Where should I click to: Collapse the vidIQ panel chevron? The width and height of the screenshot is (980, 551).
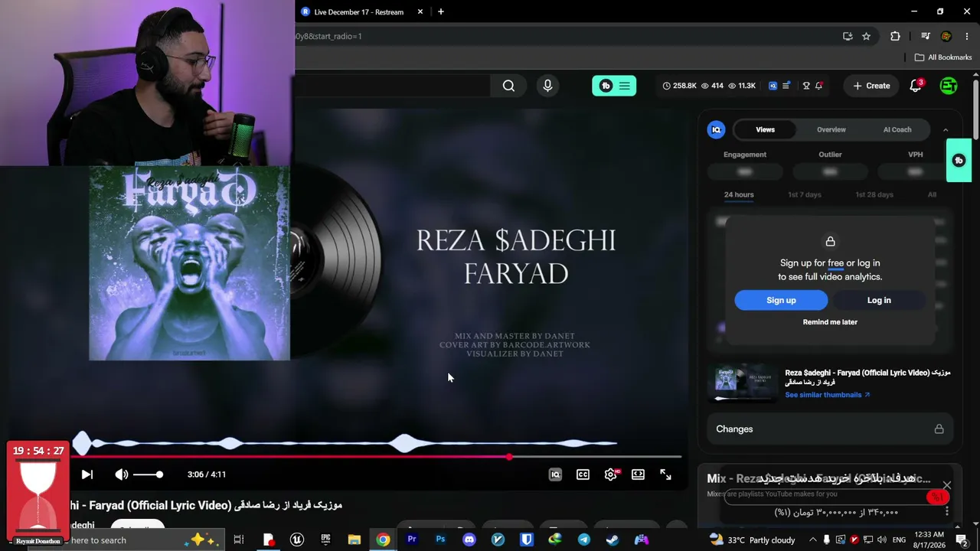click(946, 130)
